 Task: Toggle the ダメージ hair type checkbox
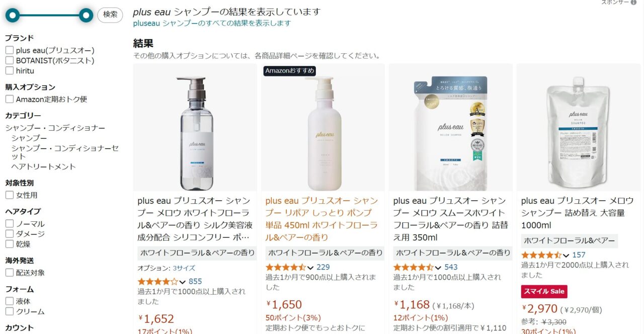coord(10,234)
